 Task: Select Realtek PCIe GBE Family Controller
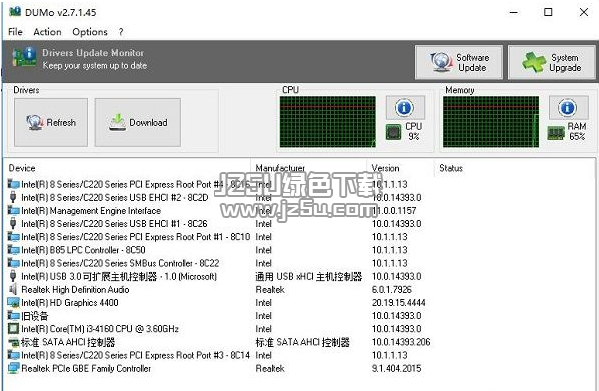pyautogui.click(x=86, y=368)
